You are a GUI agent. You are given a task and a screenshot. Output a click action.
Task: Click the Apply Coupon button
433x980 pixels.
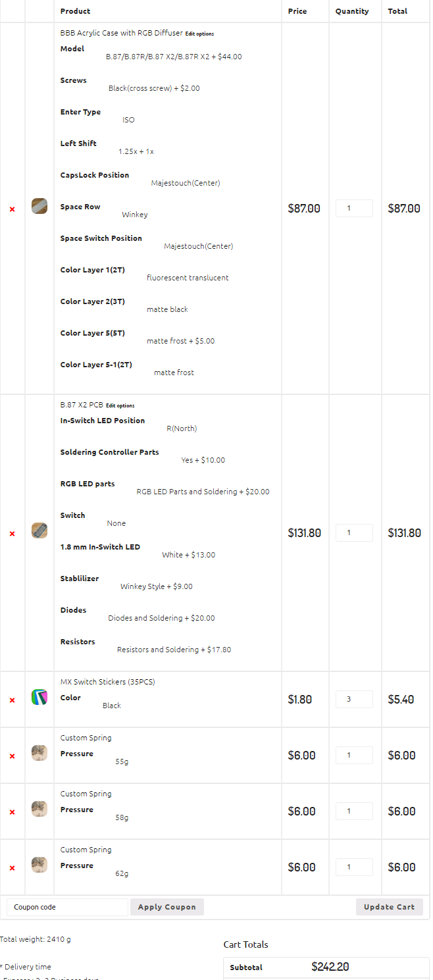tap(167, 907)
